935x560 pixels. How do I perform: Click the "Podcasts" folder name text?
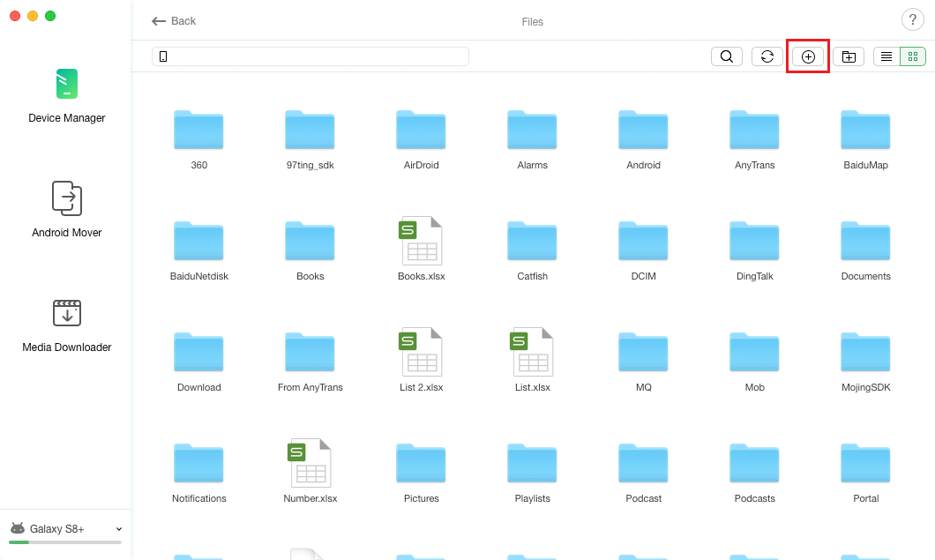pyautogui.click(x=754, y=498)
